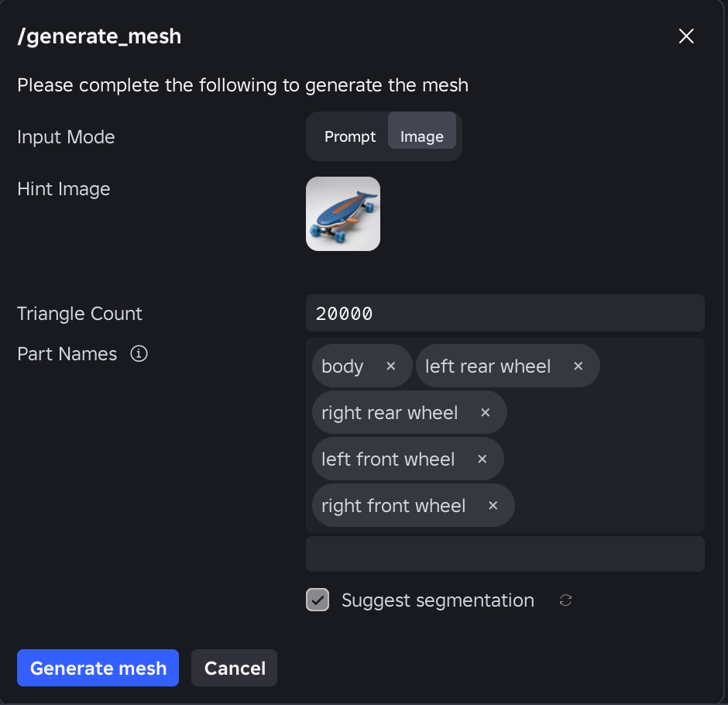Select the left rear wheel chip label
728x705 pixels.
488,366
